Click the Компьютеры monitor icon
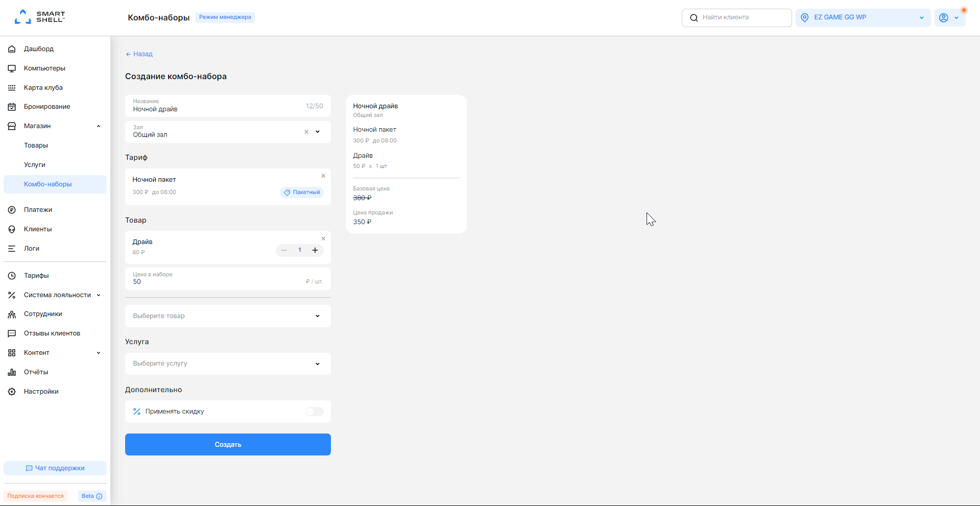Screen dimensions: 980x506 click(x=12, y=68)
